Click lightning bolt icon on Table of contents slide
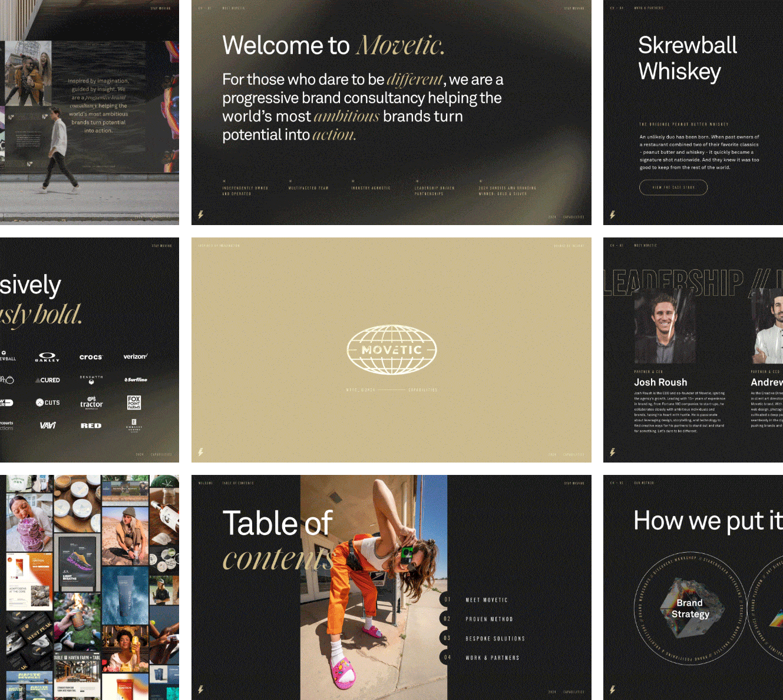 click(x=201, y=689)
